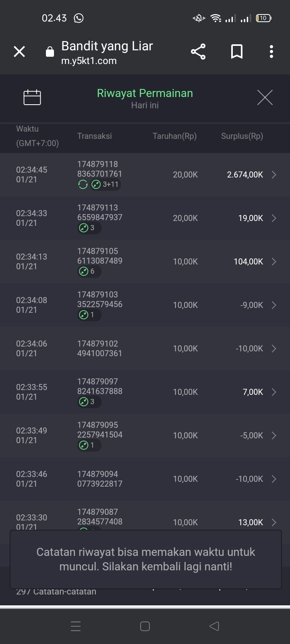Close the Riwayat Permainan panel
Image resolution: width=290 pixels, height=644 pixels.
tap(265, 97)
